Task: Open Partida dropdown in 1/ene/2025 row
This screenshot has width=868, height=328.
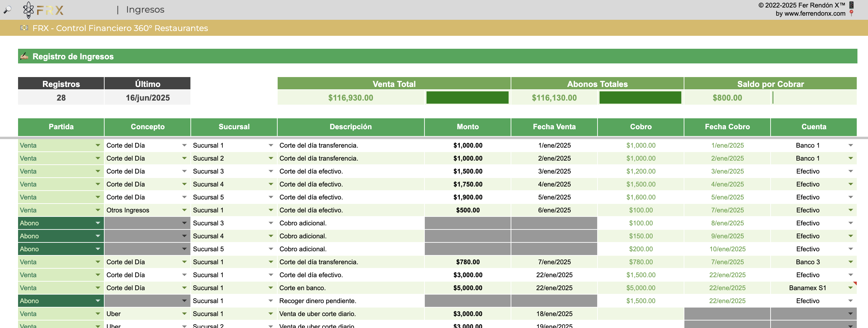Action: click(x=98, y=145)
